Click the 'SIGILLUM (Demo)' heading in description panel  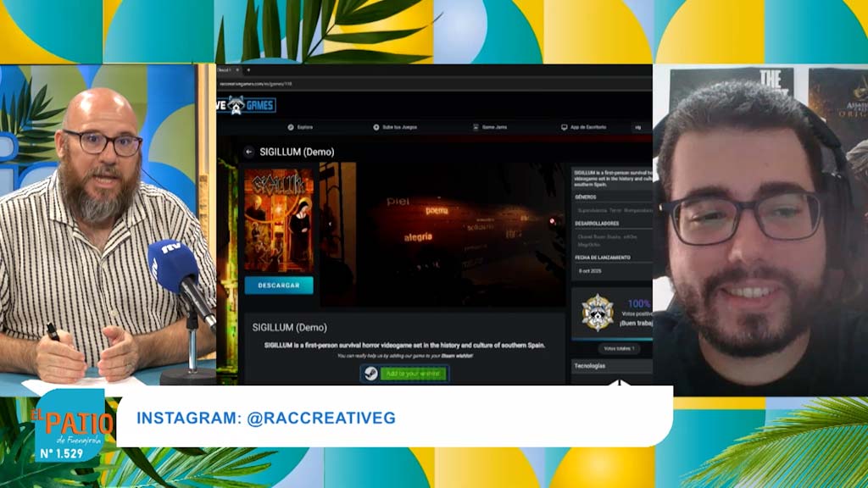290,328
